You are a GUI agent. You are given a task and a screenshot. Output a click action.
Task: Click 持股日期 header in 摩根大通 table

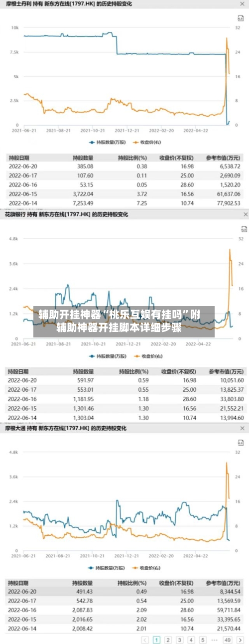18,583
